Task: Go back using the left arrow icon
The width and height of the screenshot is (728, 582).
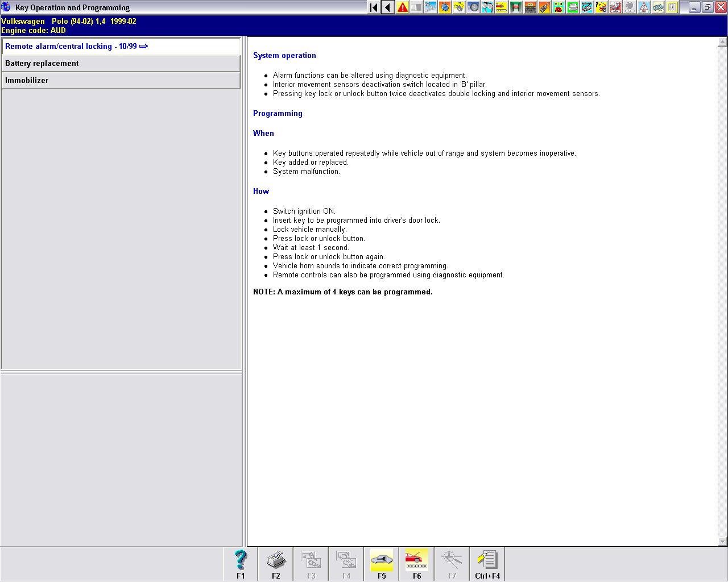Action: click(x=388, y=7)
